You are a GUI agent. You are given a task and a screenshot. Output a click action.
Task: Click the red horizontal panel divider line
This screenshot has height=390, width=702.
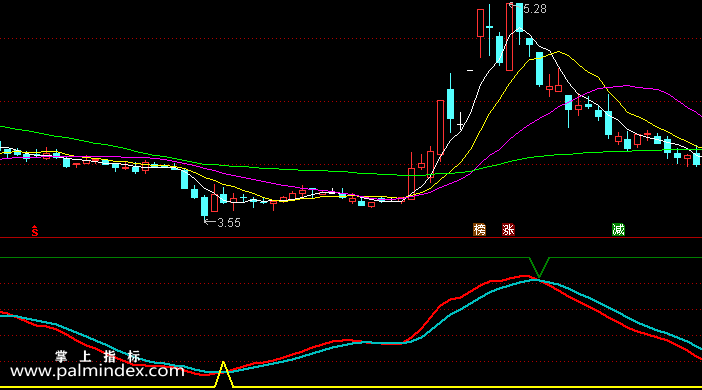coord(351,238)
